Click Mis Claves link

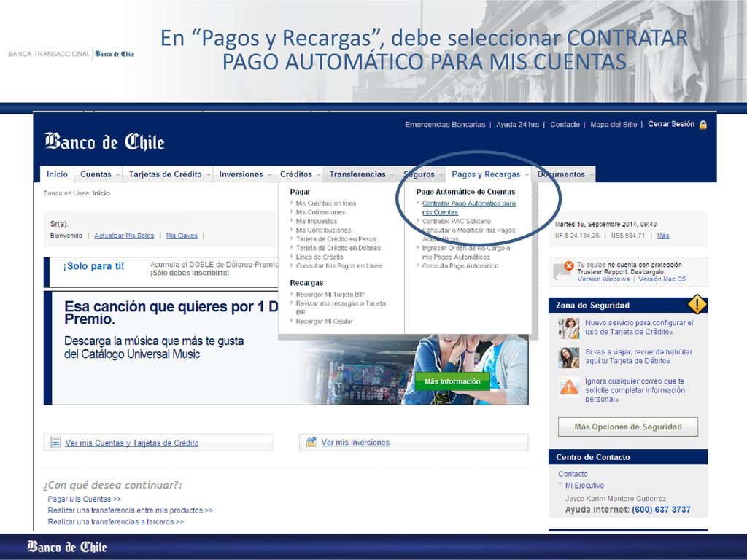pyautogui.click(x=182, y=236)
